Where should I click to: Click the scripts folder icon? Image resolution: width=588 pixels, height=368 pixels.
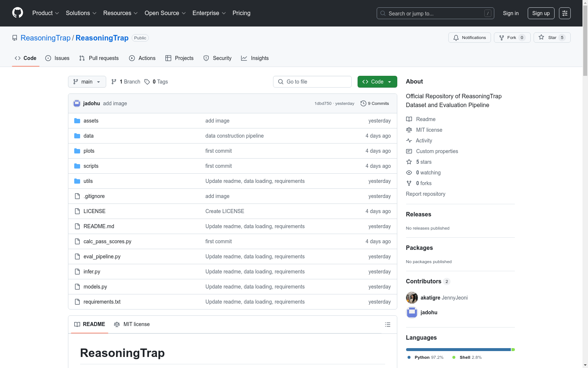coord(77,166)
